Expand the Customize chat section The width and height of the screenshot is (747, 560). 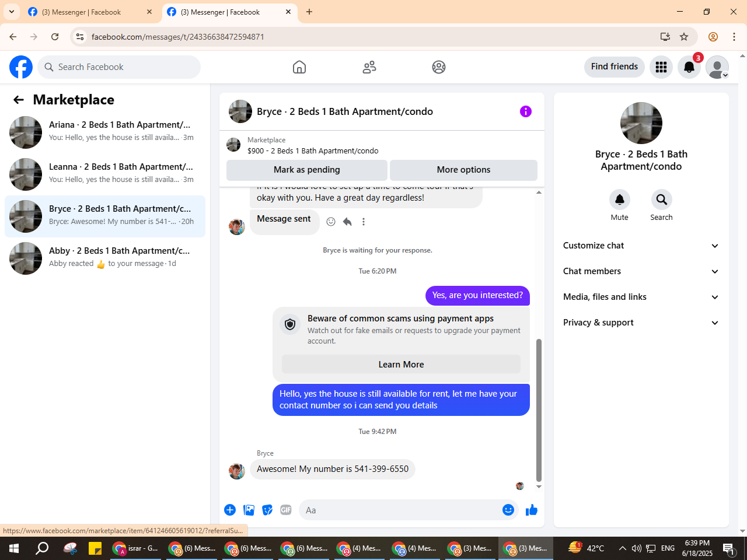[641, 246]
